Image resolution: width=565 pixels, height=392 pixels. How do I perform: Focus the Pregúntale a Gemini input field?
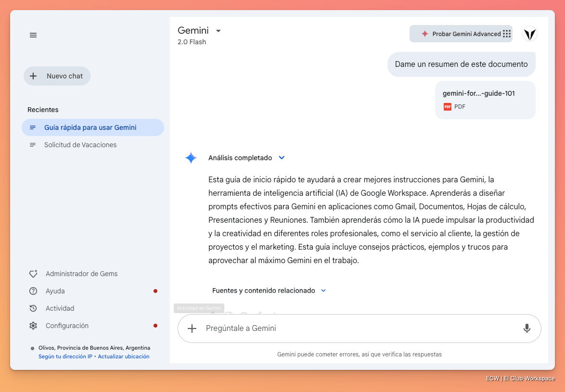[359, 329]
